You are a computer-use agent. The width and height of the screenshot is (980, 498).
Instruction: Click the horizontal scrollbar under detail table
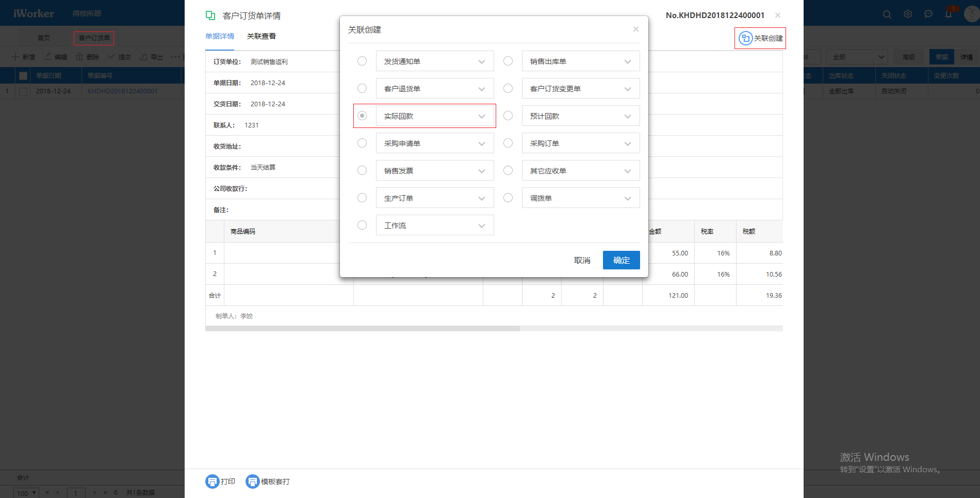coord(363,328)
